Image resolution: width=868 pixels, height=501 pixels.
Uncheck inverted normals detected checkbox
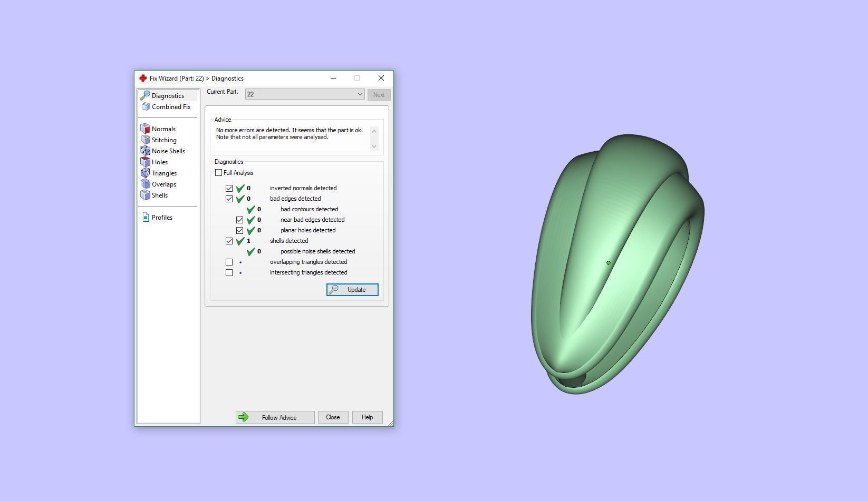point(229,188)
